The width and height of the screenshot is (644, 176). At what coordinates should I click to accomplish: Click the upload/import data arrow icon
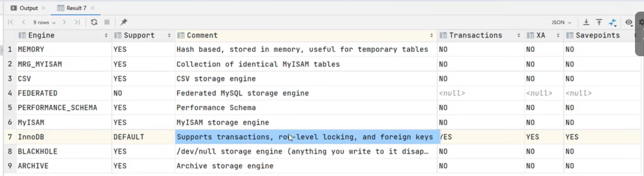599,22
